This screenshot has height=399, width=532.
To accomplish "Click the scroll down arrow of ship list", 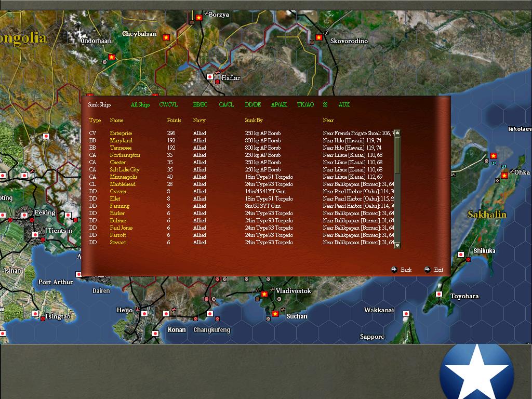I will pyautogui.click(x=397, y=245).
